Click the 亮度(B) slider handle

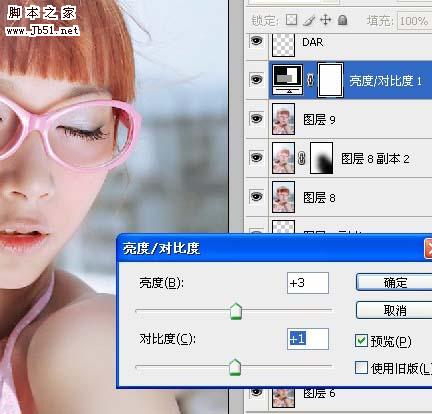point(236,311)
